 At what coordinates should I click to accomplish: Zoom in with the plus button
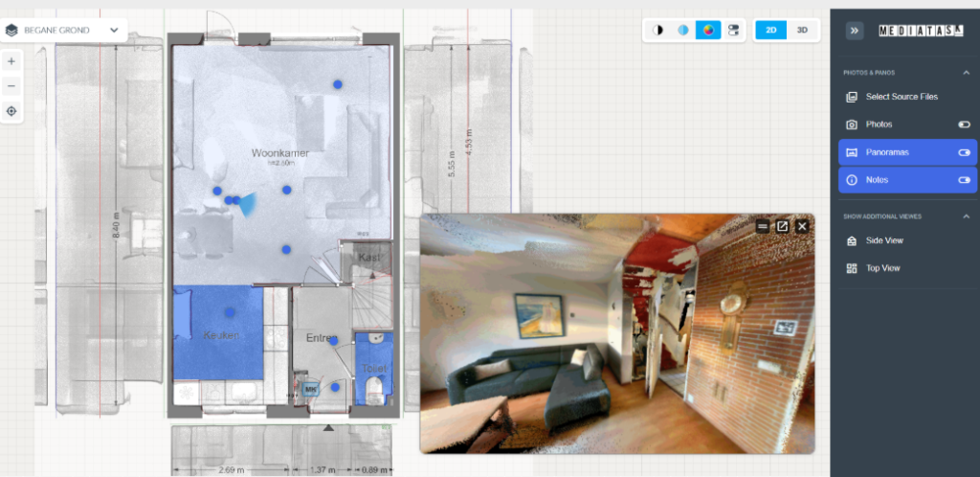11,61
